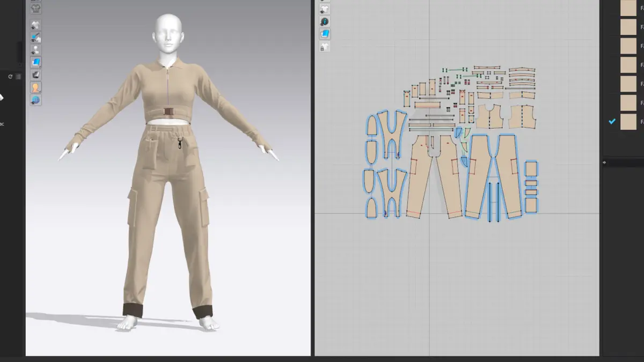Select fabric swatch directly above checked one

pos(628,103)
